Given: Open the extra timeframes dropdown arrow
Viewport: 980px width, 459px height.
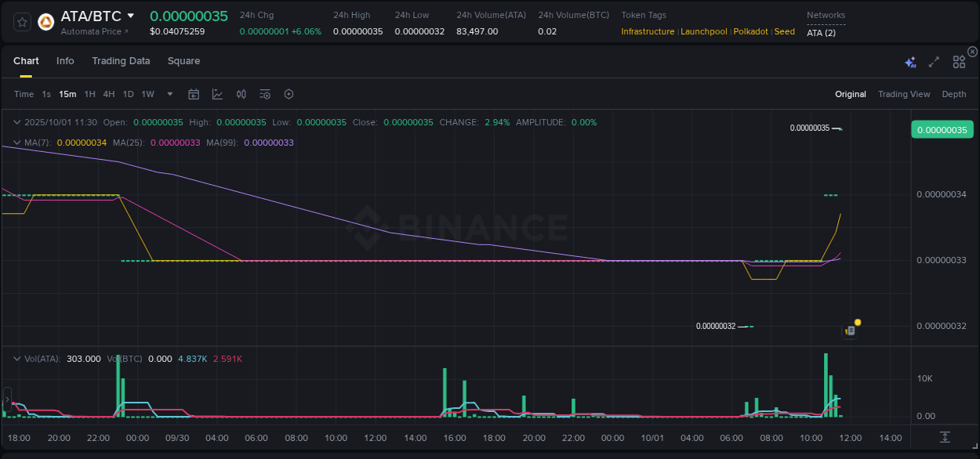Looking at the screenshot, I should [x=169, y=94].
